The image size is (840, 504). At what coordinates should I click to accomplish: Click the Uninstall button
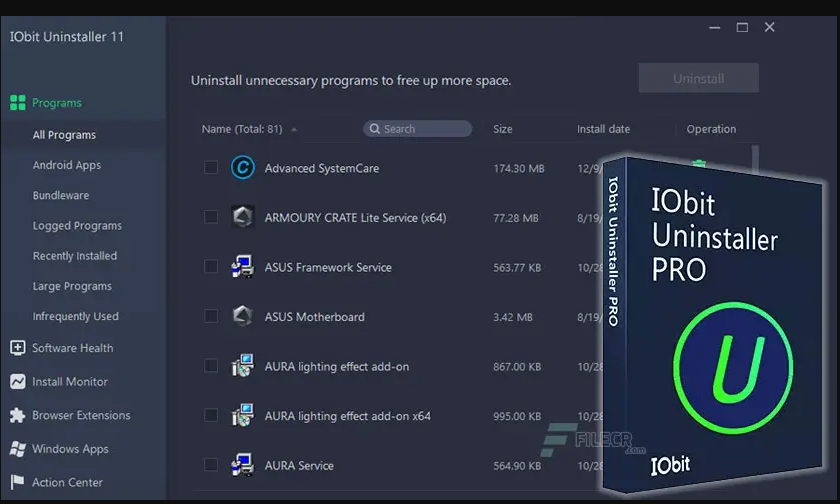[x=699, y=78]
